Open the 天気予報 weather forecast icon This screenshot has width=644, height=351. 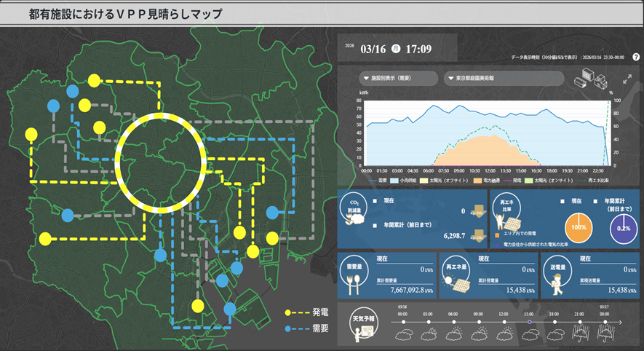[362, 323]
